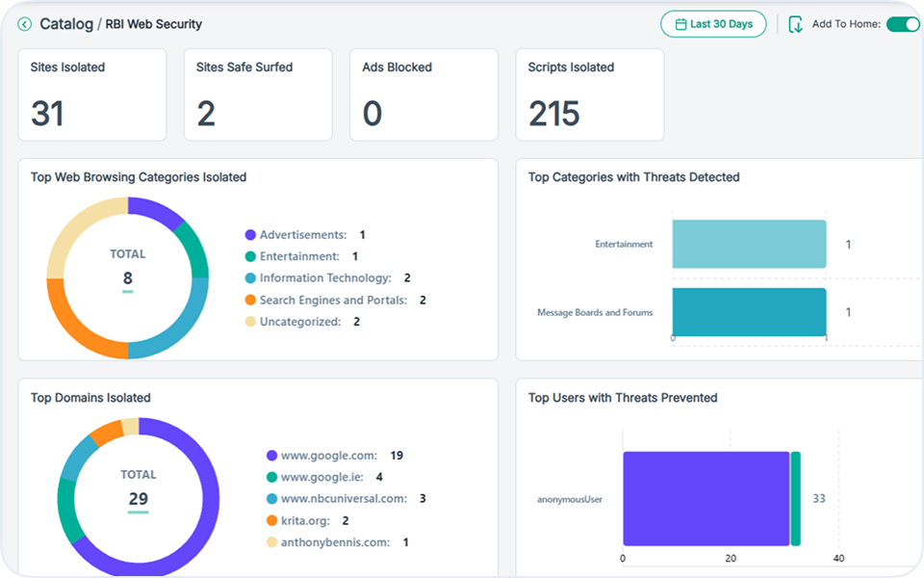Image resolution: width=924 pixels, height=578 pixels.
Task: Open the calendar icon in date filter
Action: coord(680,24)
